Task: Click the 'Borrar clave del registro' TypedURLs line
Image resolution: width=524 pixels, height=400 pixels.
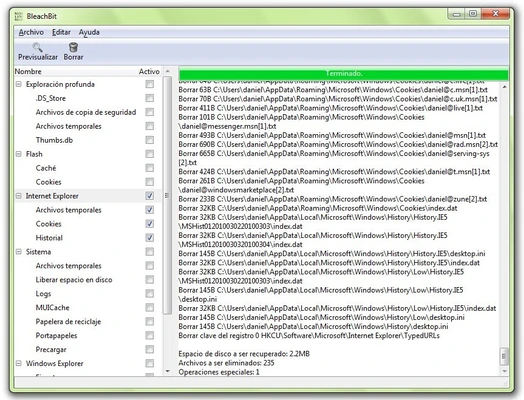Action: tap(309, 336)
